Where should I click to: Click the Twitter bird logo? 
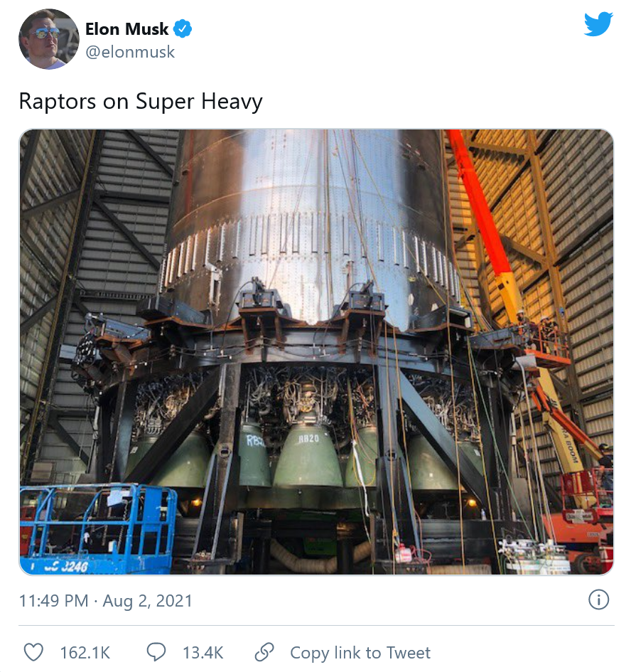(x=598, y=24)
